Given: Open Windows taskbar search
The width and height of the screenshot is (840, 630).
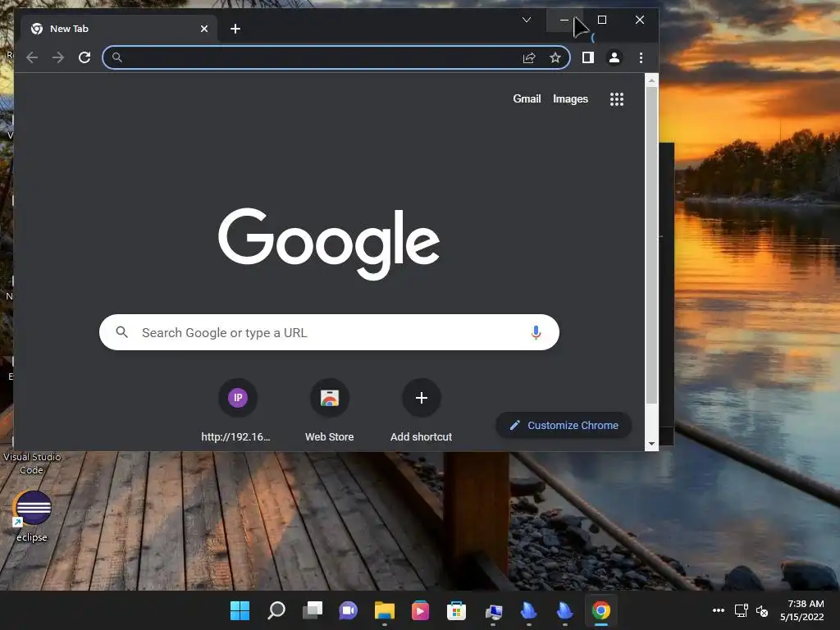Looking at the screenshot, I should (276, 610).
